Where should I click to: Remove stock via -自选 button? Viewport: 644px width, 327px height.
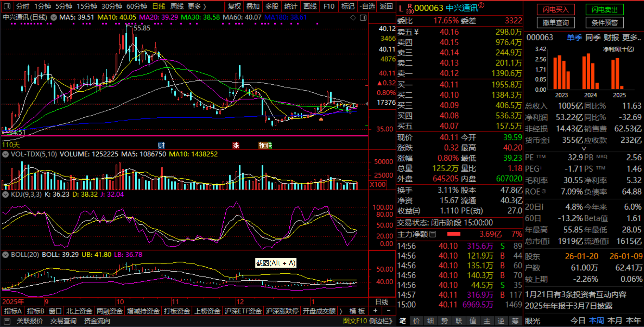[367, 6]
